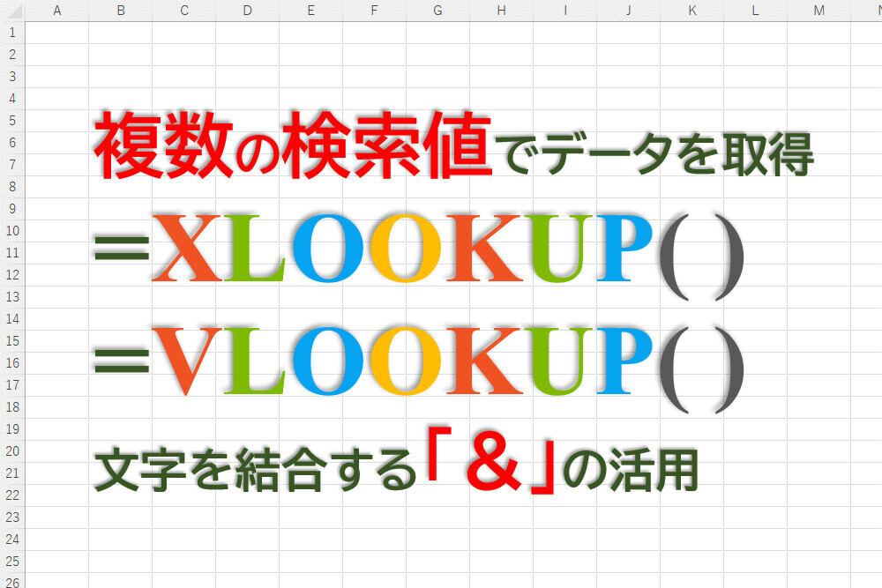The width and height of the screenshot is (882, 588).
Task: Select row 23 header
Action: [12, 517]
